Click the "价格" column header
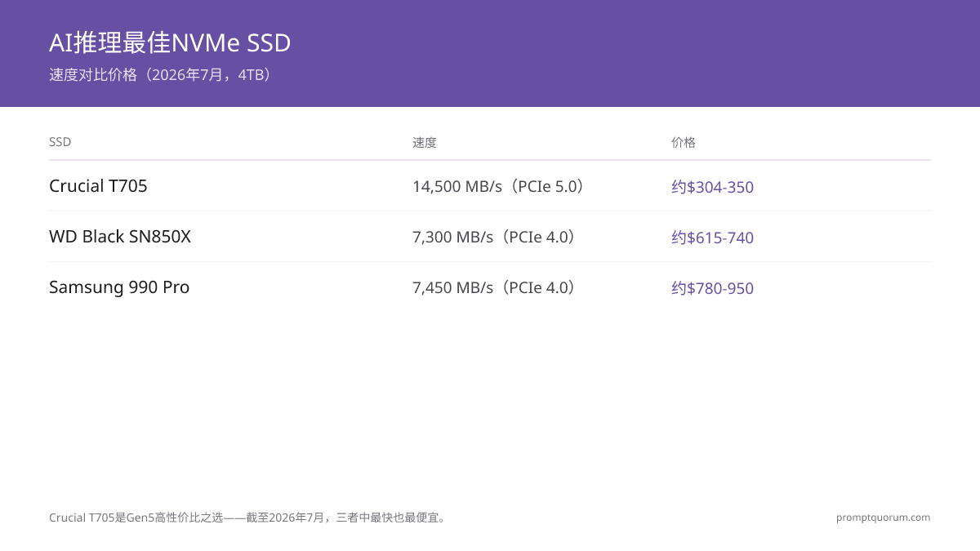The image size is (980, 551). (x=684, y=142)
